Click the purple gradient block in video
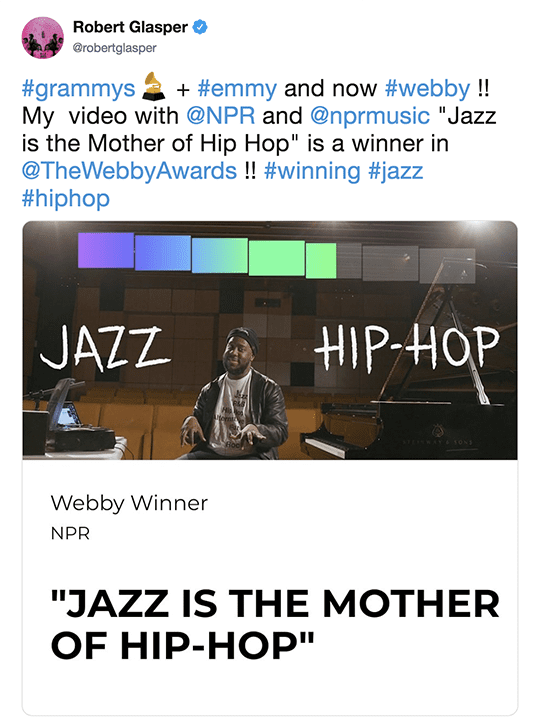Image resolution: width=543 pixels, height=727 pixels. pyautogui.click(x=106, y=250)
